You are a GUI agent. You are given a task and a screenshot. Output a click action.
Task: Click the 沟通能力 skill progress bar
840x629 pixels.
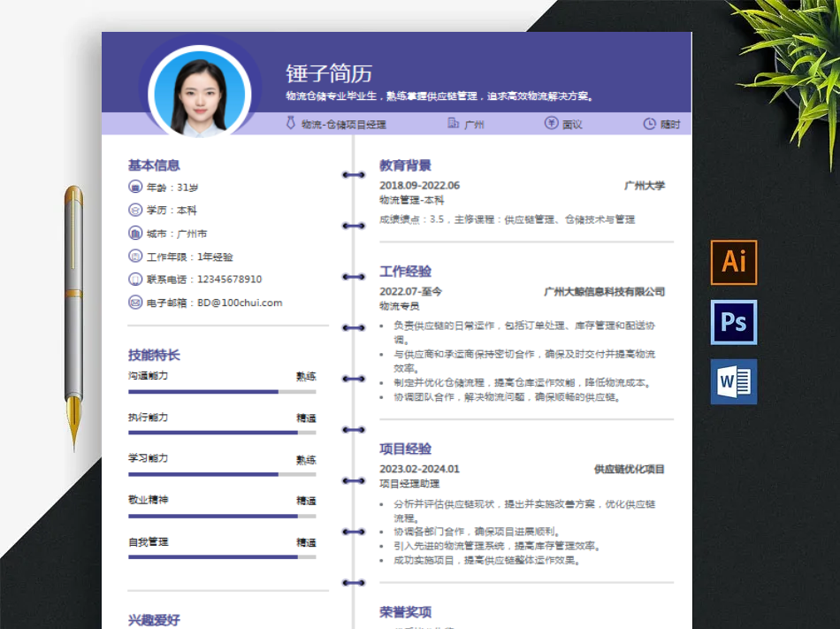coord(222,392)
